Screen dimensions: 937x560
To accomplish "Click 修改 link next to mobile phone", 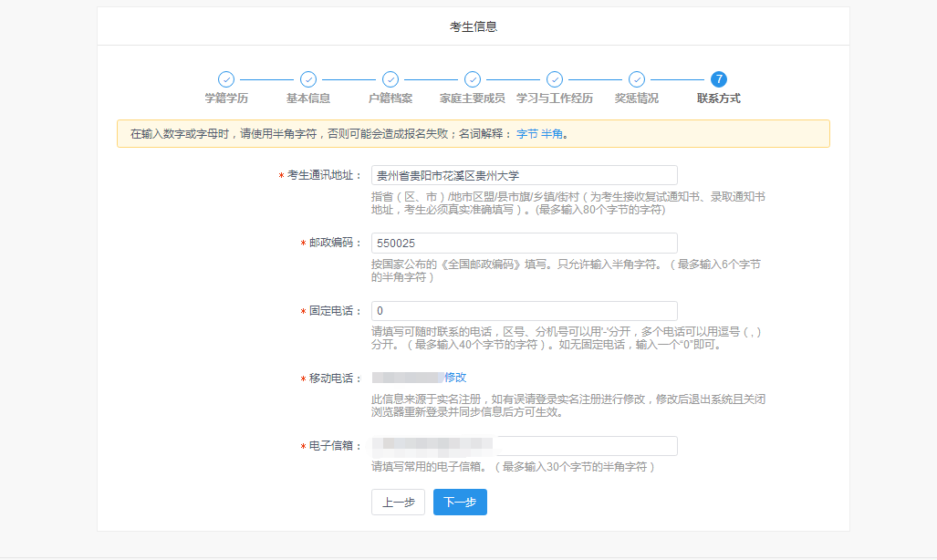I will 455,378.
